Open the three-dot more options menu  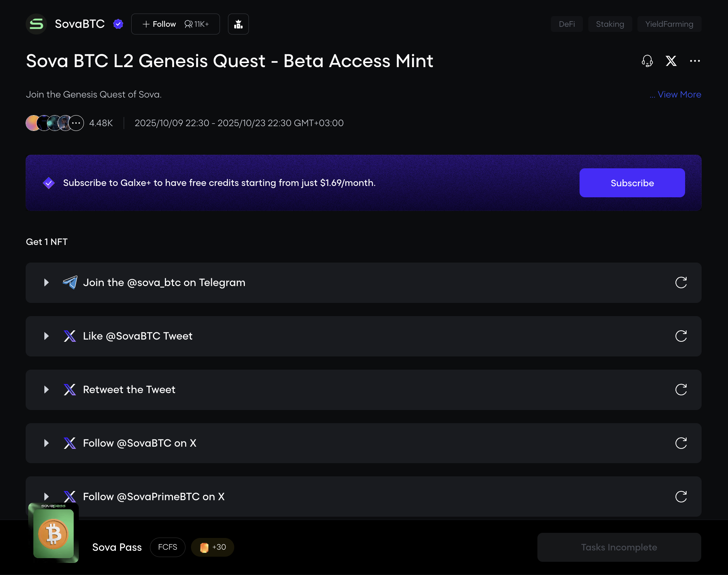(695, 61)
